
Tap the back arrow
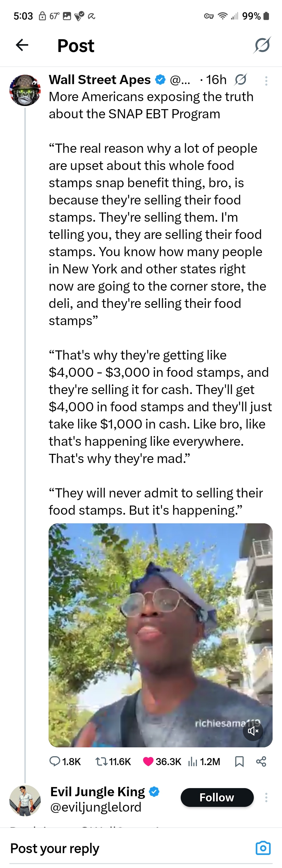coord(22,45)
